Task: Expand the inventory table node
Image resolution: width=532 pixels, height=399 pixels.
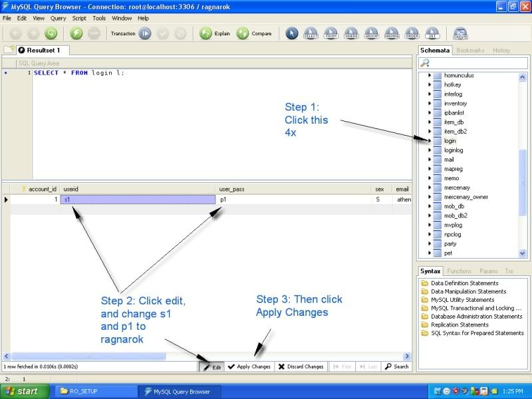Action: [x=430, y=104]
